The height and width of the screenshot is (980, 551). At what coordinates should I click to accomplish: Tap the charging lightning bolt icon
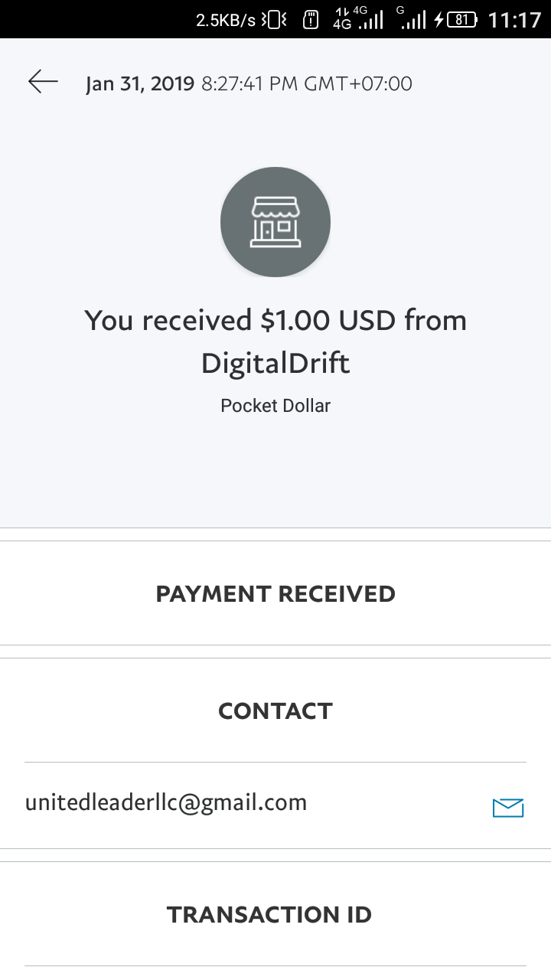click(439, 20)
